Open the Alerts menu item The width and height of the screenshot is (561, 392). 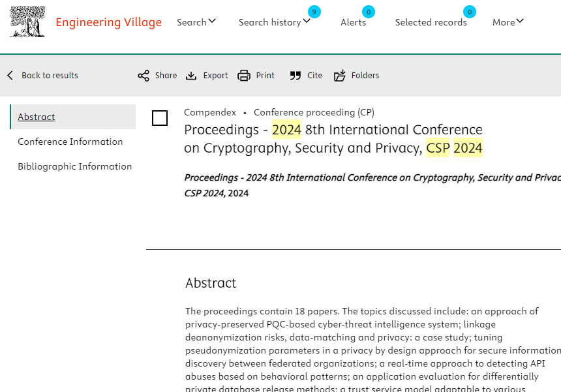point(353,22)
